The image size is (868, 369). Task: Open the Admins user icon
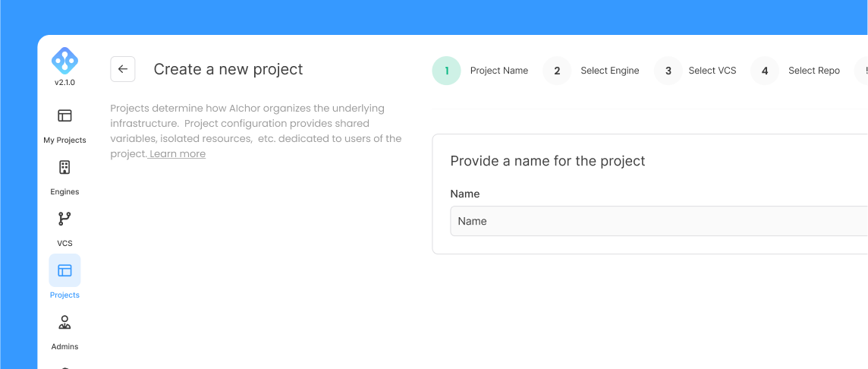pyautogui.click(x=64, y=322)
